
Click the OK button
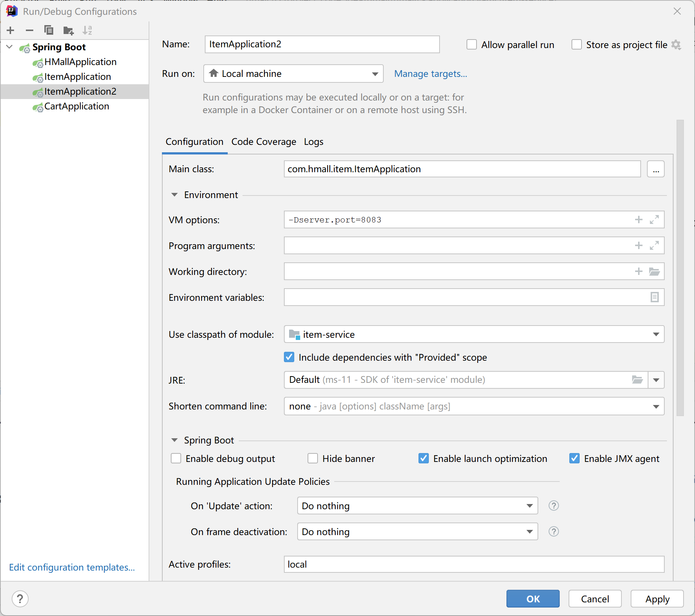coord(533,599)
